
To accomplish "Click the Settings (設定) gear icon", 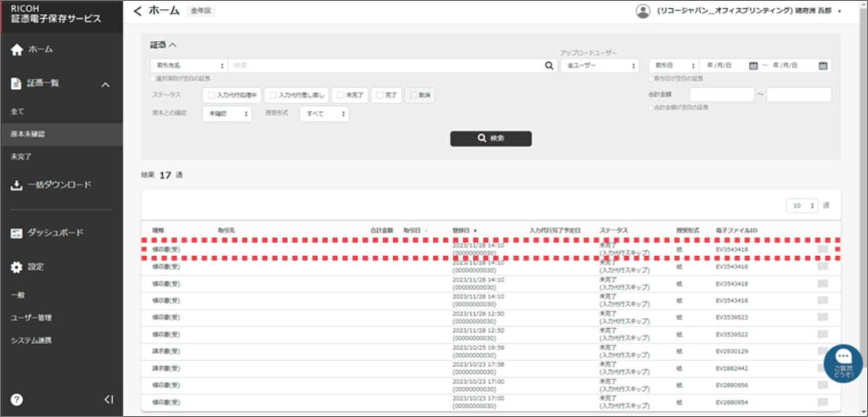I will tap(17, 267).
